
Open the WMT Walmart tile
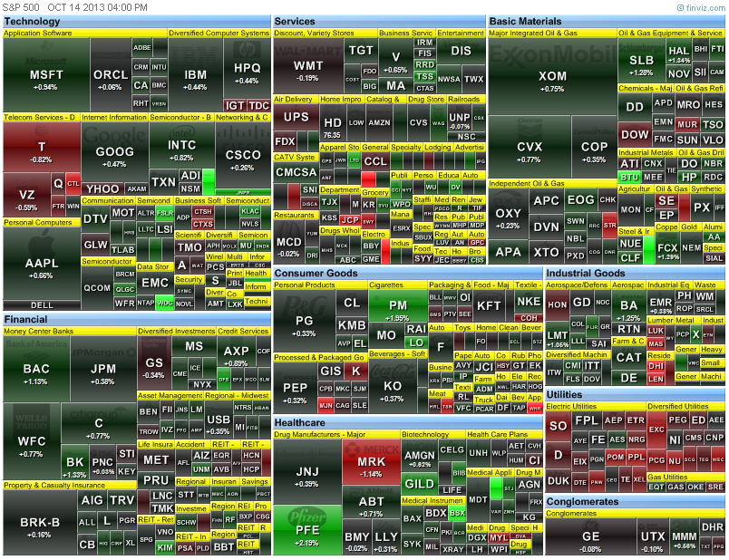click(x=308, y=68)
